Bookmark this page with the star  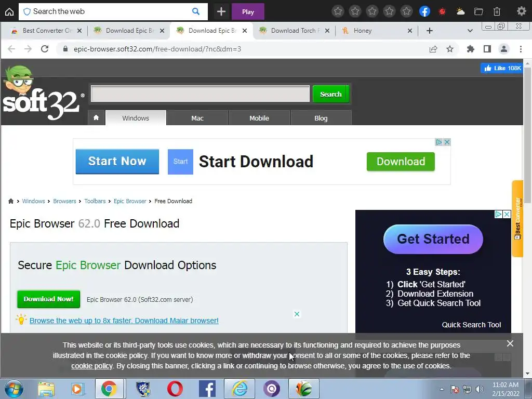pyautogui.click(x=450, y=49)
